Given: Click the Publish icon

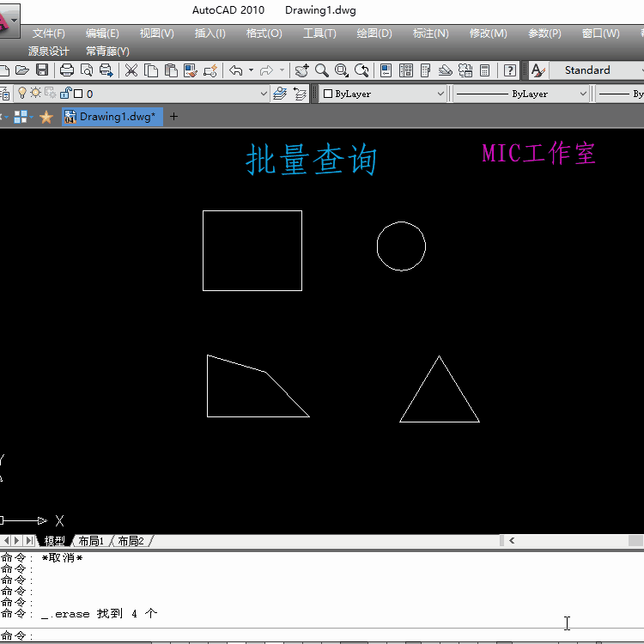Looking at the screenshot, I should tap(106, 70).
